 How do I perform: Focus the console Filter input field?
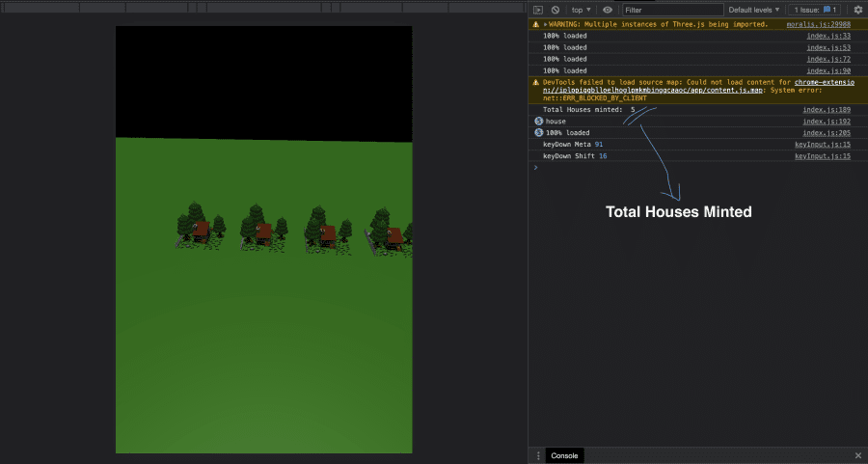pyautogui.click(x=673, y=10)
